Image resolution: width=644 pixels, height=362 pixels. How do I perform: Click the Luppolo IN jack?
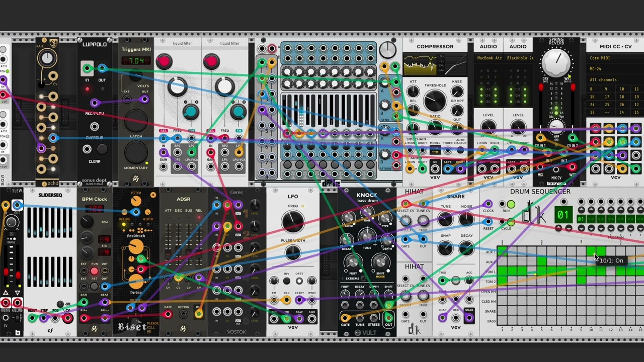87,68
